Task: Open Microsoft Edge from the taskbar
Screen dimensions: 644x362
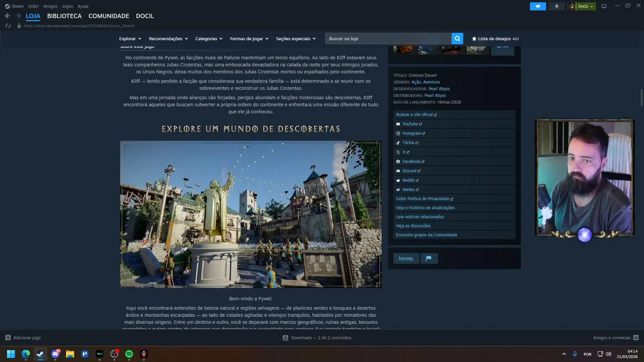Action: pyautogui.click(x=26, y=354)
